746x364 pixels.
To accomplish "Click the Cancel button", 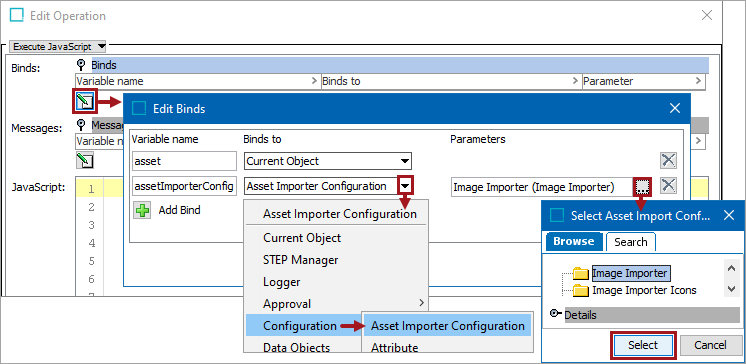I will [x=711, y=345].
